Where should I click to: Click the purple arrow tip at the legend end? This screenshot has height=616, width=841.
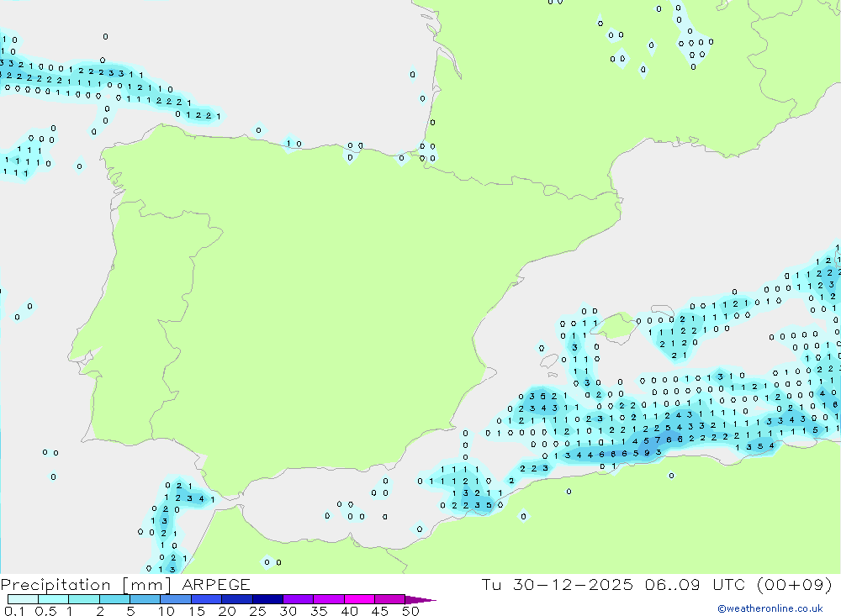421,600
